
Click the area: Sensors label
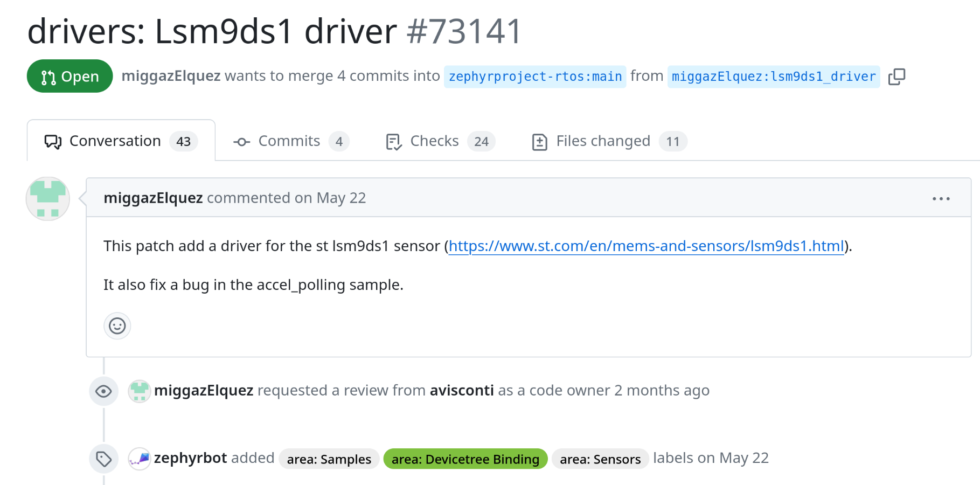600,459
